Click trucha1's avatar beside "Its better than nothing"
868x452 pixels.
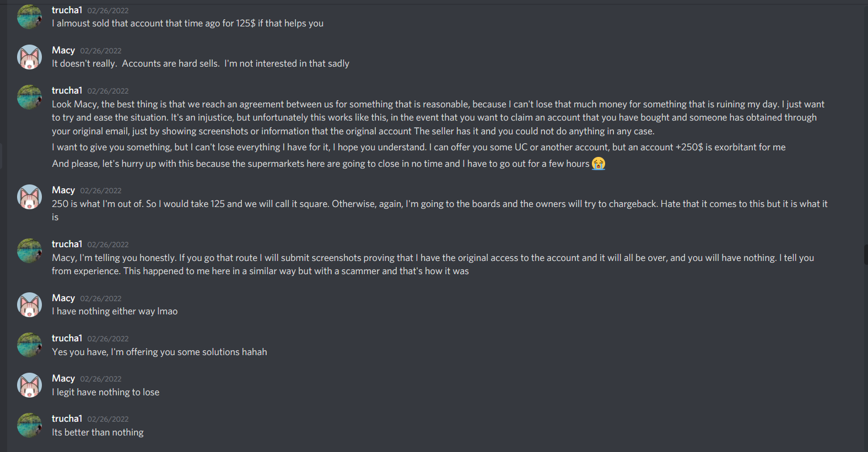(x=30, y=426)
